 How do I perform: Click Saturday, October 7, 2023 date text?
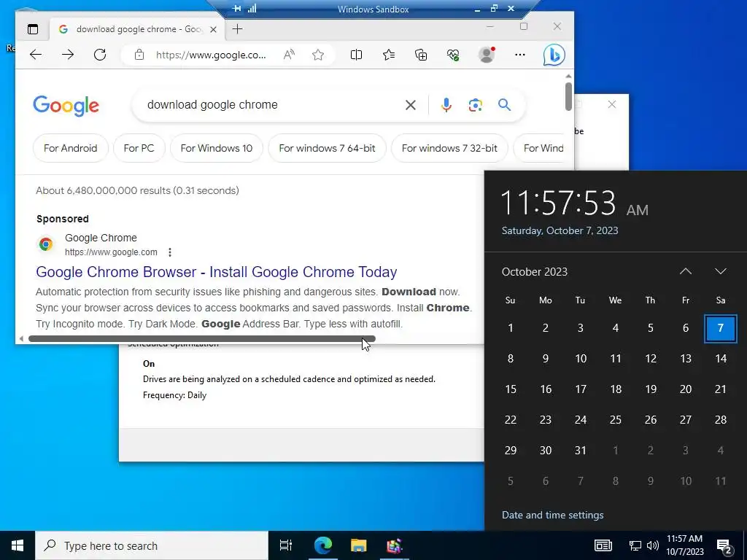[x=560, y=230]
